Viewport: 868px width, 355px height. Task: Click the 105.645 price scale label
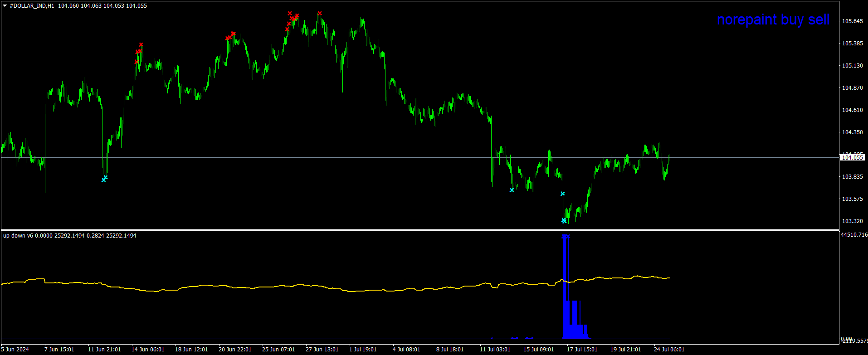pos(852,21)
